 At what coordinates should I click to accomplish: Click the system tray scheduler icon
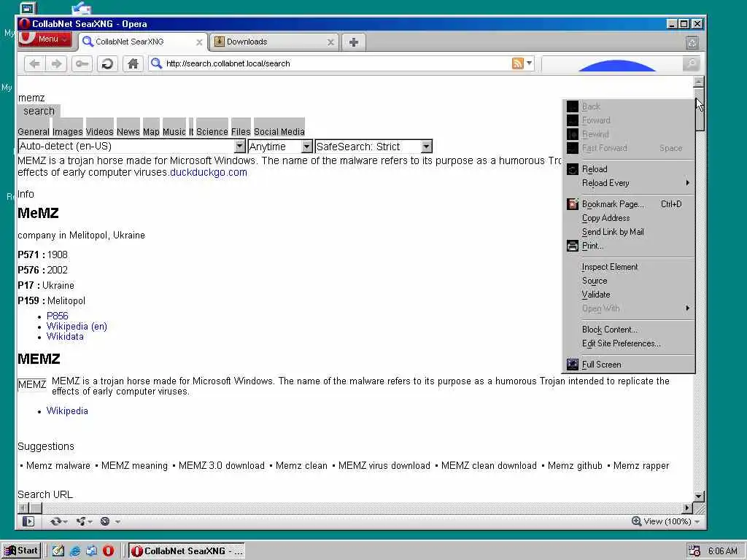click(x=694, y=551)
